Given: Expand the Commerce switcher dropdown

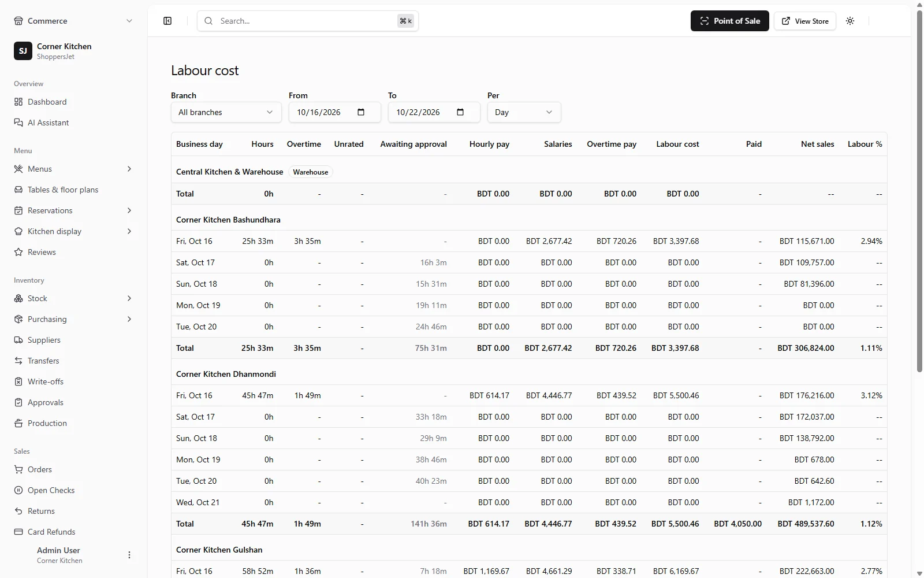Looking at the screenshot, I should 129,21.
